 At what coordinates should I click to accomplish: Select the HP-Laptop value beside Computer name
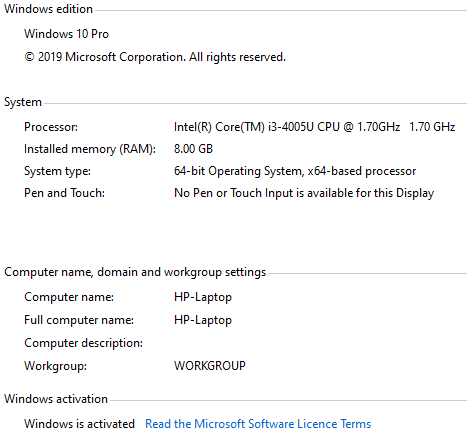click(x=203, y=297)
